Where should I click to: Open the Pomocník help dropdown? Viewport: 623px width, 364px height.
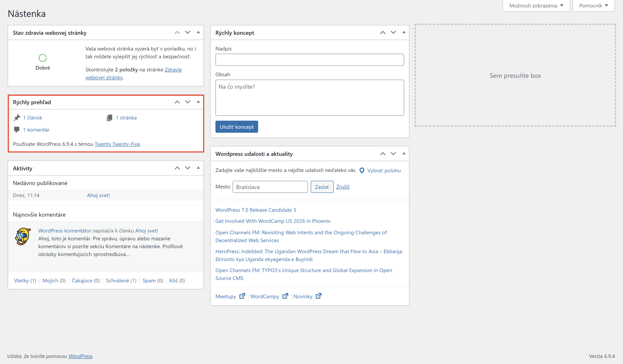pos(593,6)
